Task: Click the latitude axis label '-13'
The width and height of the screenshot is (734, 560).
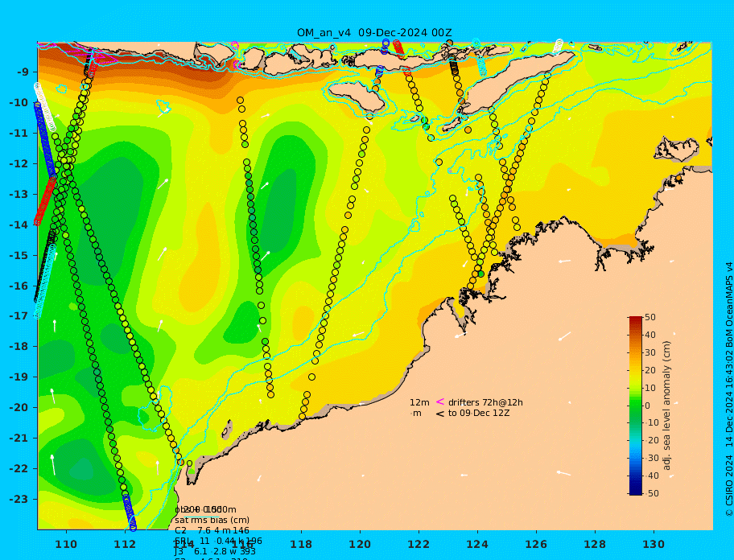Action: (19, 194)
